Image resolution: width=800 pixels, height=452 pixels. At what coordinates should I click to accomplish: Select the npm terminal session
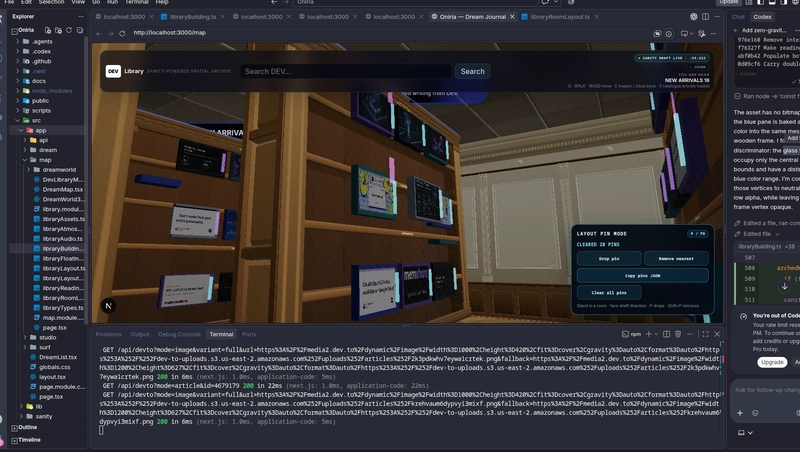[631, 334]
